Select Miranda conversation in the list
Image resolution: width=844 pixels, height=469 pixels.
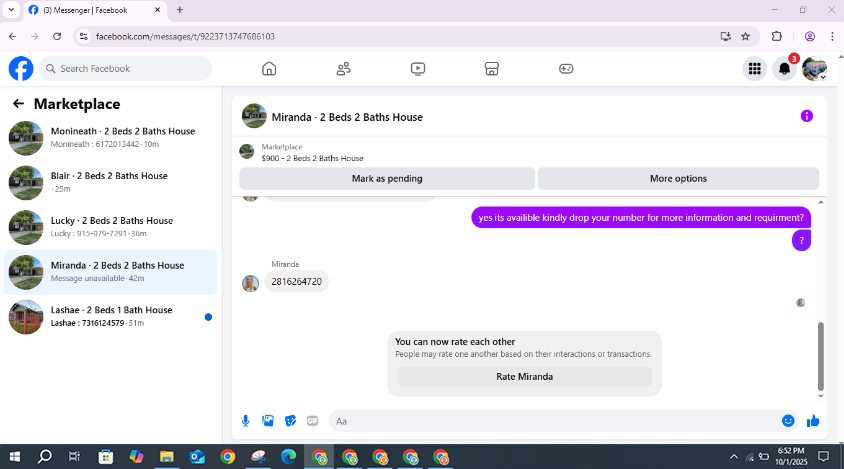[110, 272]
